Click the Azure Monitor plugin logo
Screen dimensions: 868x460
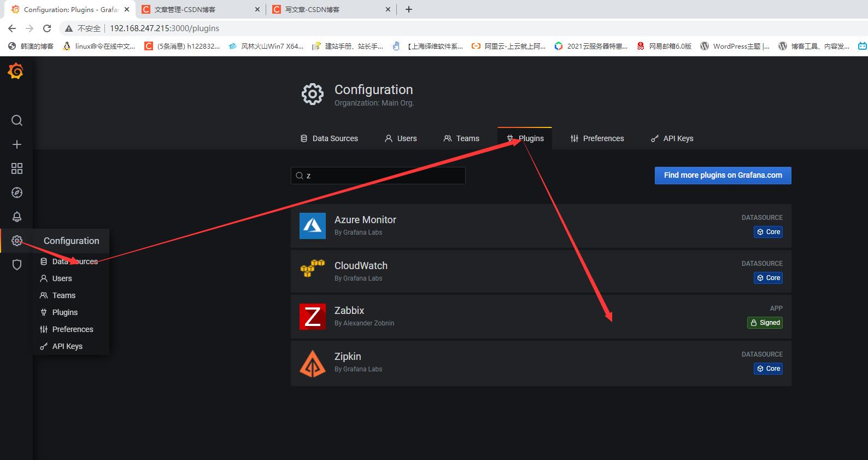click(313, 226)
